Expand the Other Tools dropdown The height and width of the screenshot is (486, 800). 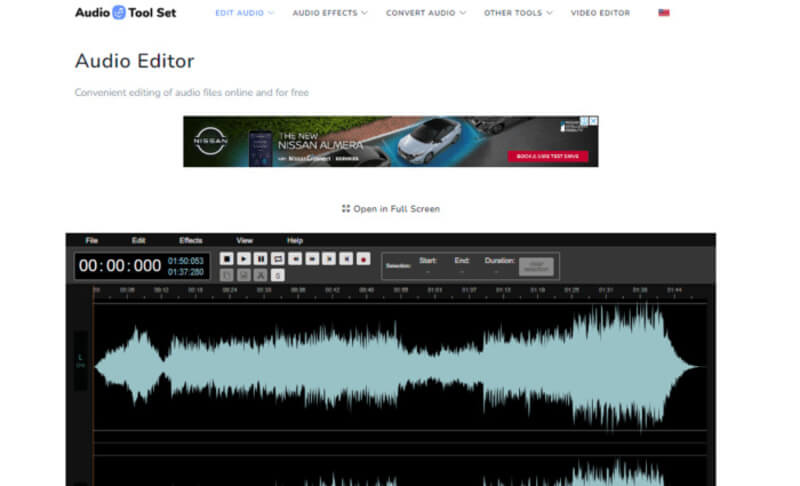518,13
